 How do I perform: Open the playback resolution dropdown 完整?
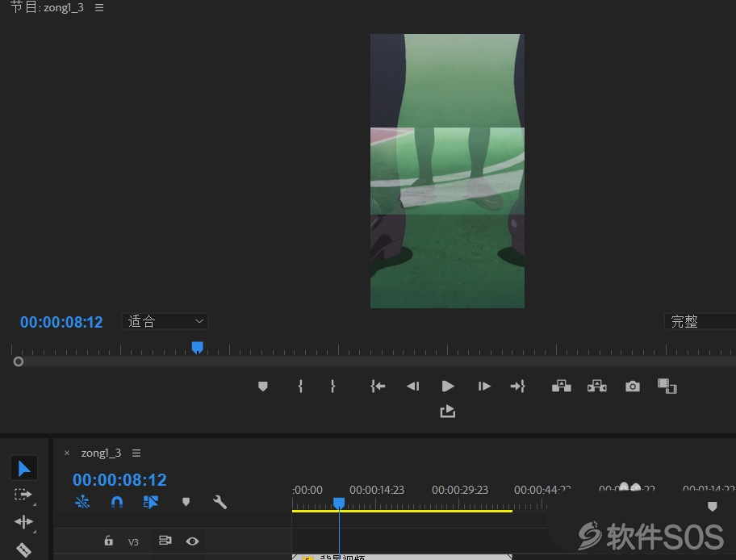700,321
